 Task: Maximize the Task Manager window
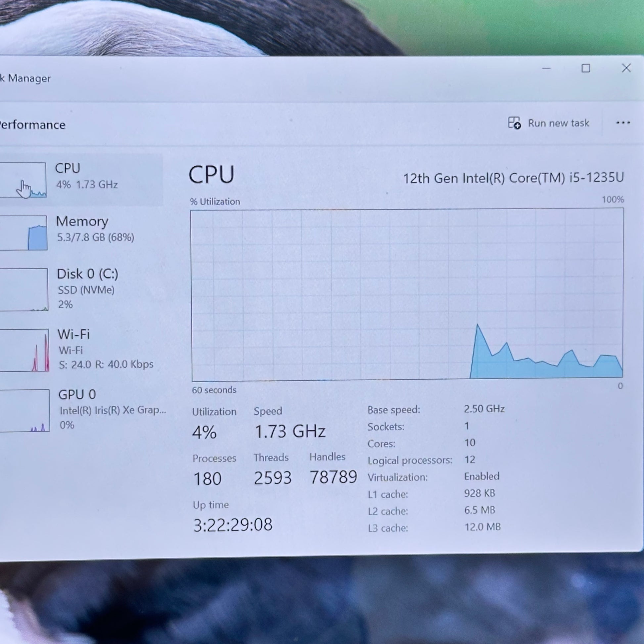tap(586, 68)
